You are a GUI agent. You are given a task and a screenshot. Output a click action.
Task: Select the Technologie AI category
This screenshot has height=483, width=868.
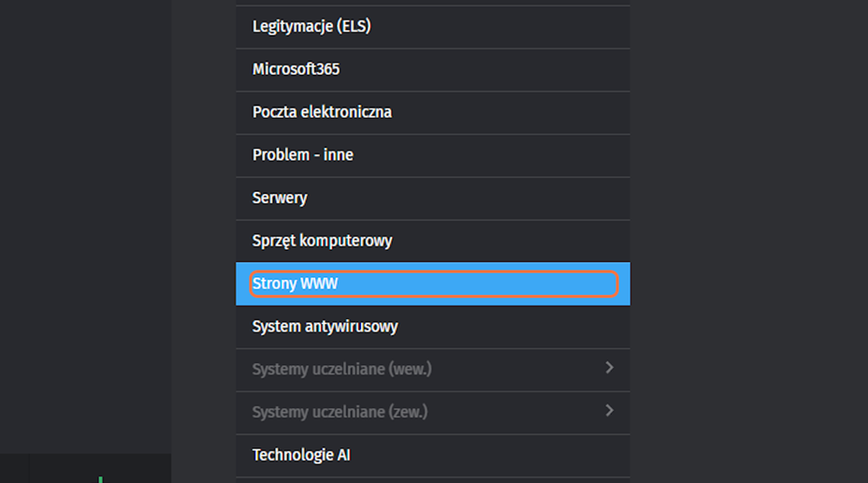coord(301,456)
